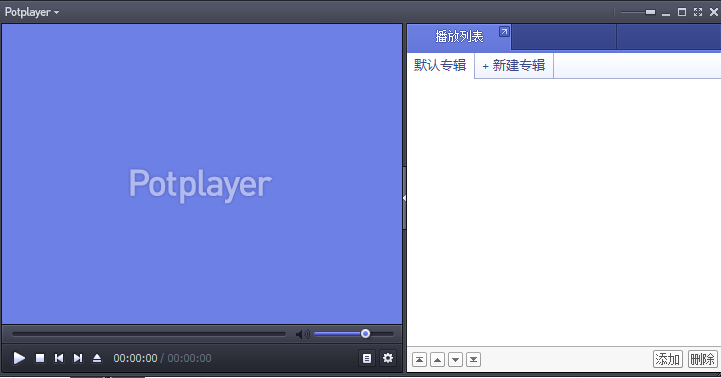Image resolution: width=721 pixels, height=378 pixels.
Task: Adjust the title bar opacity slider
Action: pyautogui.click(x=638, y=12)
